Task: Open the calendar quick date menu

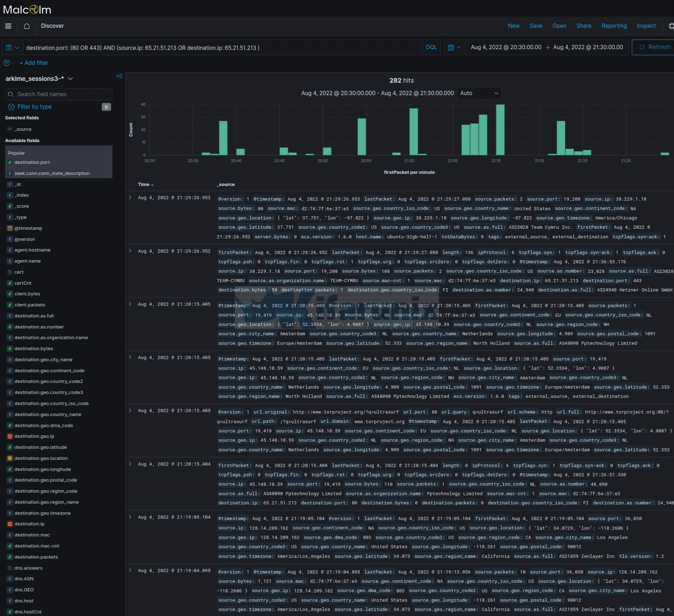Action: pyautogui.click(x=454, y=47)
